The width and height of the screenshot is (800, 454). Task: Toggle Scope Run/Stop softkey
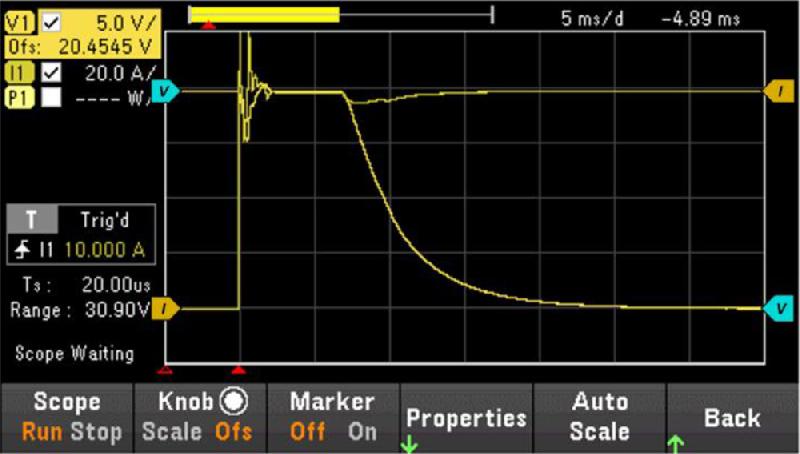click(x=67, y=417)
